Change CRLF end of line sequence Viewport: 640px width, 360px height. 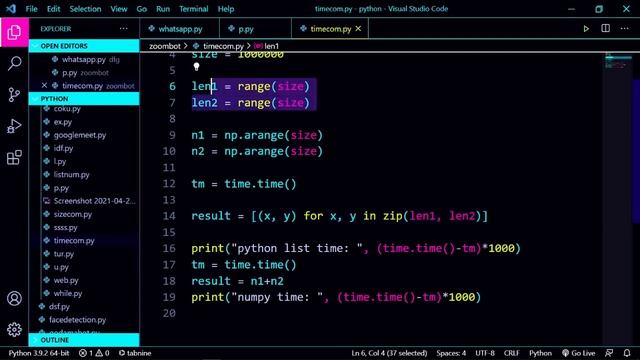tap(511, 353)
